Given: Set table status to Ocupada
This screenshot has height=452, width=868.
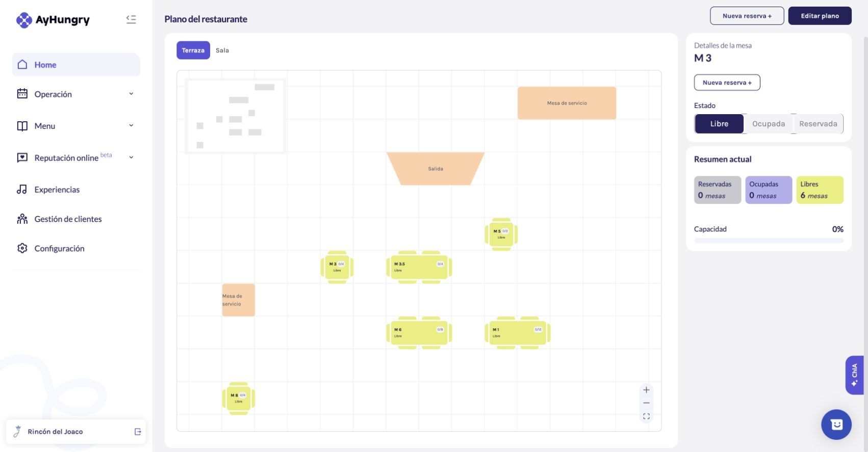Looking at the screenshot, I should click(769, 124).
